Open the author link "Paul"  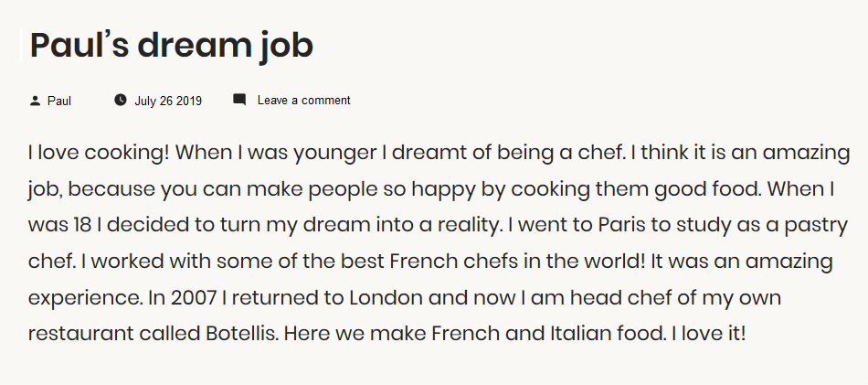(59, 101)
